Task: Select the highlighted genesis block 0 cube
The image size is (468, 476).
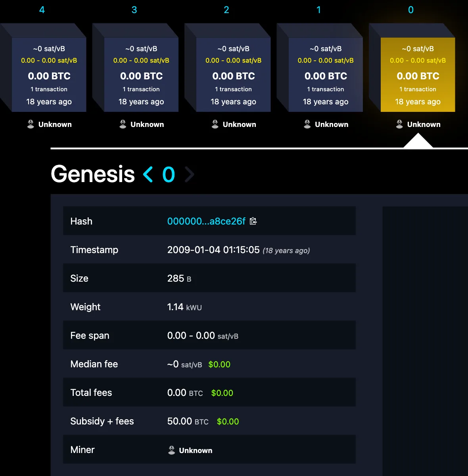Action: click(418, 75)
